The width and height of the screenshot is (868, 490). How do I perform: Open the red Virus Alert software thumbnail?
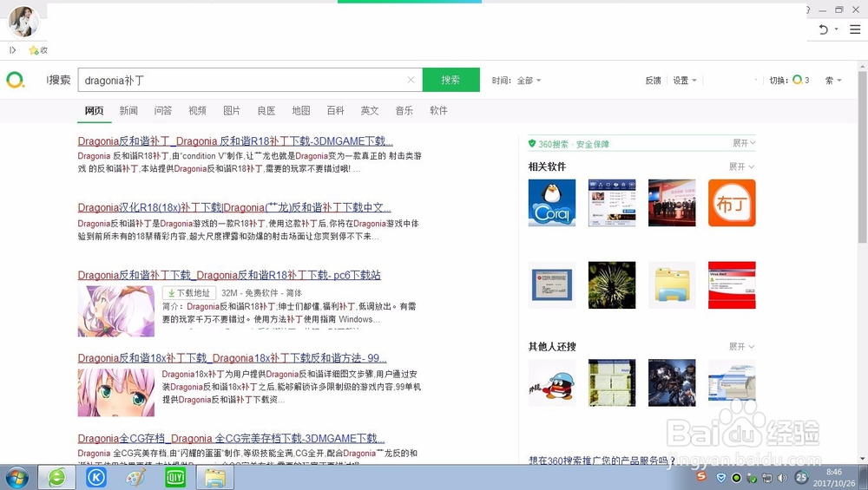(x=732, y=285)
